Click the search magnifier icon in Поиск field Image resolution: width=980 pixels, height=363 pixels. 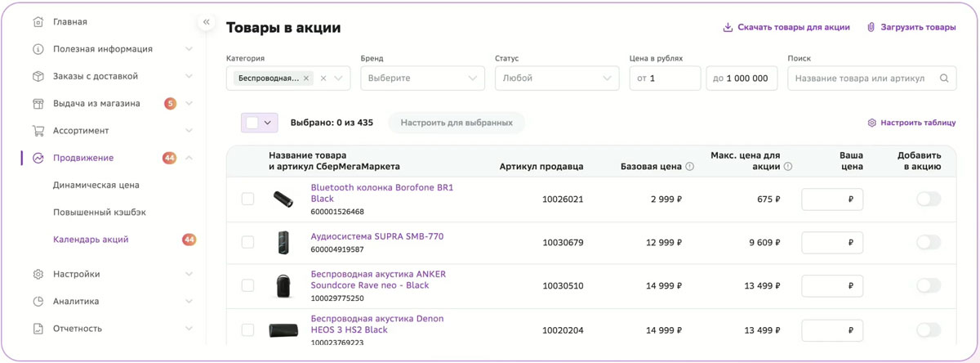(x=944, y=78)
